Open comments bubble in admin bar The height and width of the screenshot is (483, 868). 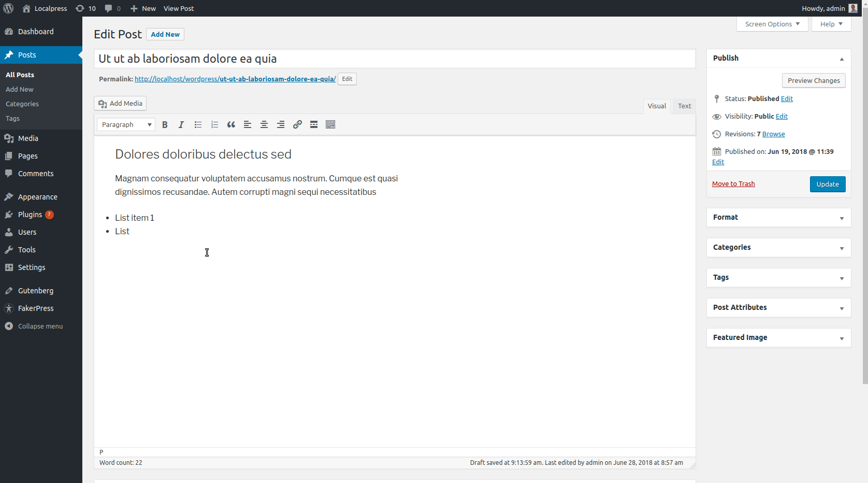point(112,8)
